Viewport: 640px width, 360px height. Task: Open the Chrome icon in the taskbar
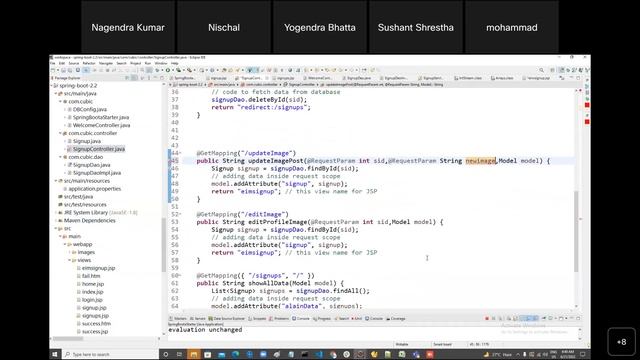pos(333,354)
